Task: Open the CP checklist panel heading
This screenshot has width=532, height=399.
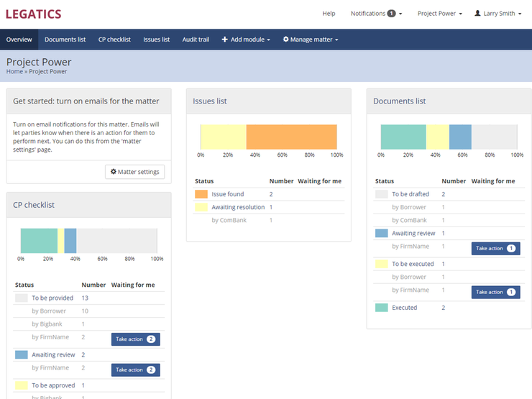Action: point(34,205)
